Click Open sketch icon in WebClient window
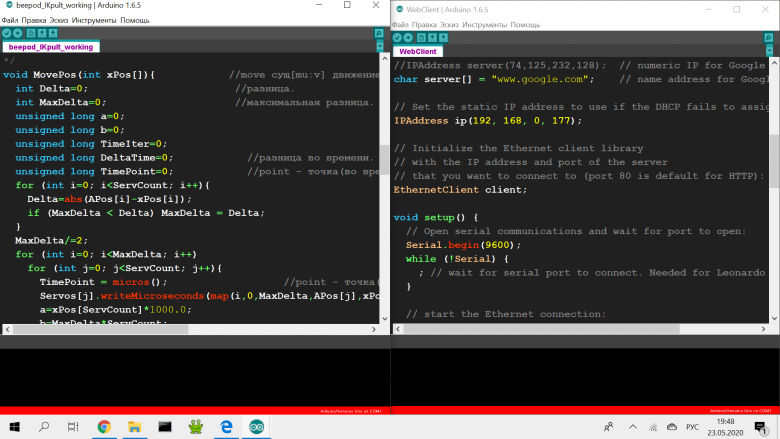Viewport: 780px width, 439px height. click(x=432, y=38)
